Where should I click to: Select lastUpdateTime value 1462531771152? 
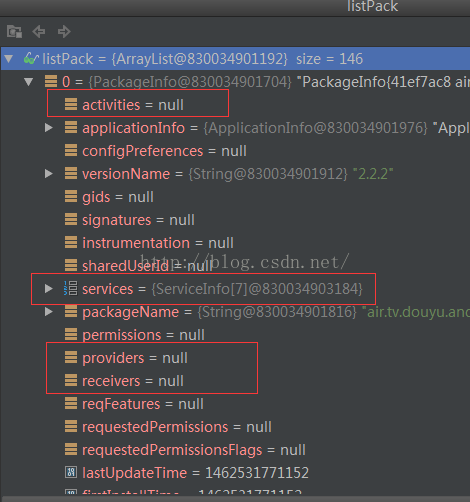257,473
